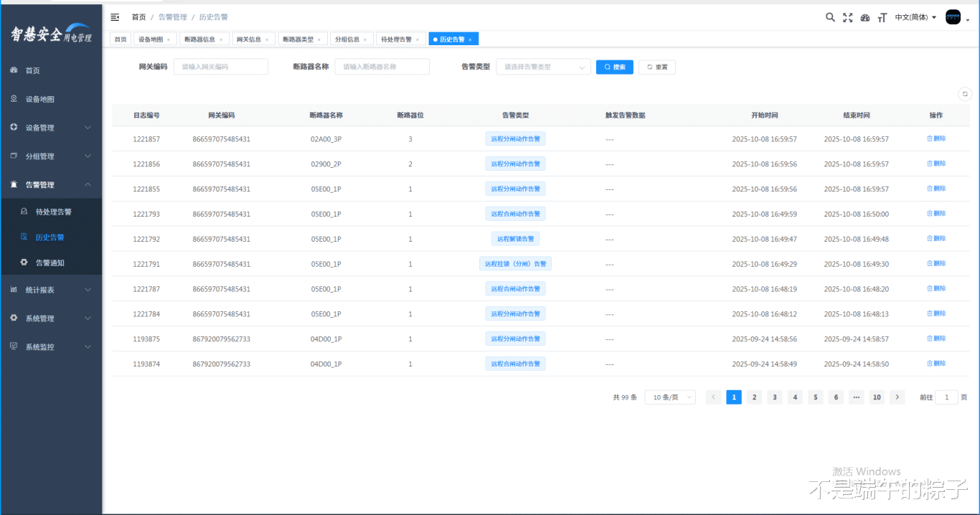Switch to the 分组信息 tab
Screen dimensions: 980x515
point(351,39)
